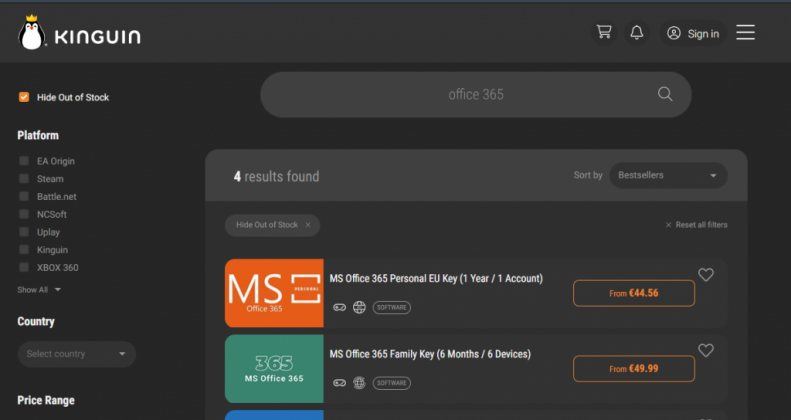
Task: Click gamepad icon on Office 365 Personal
Action: (340, 307)
